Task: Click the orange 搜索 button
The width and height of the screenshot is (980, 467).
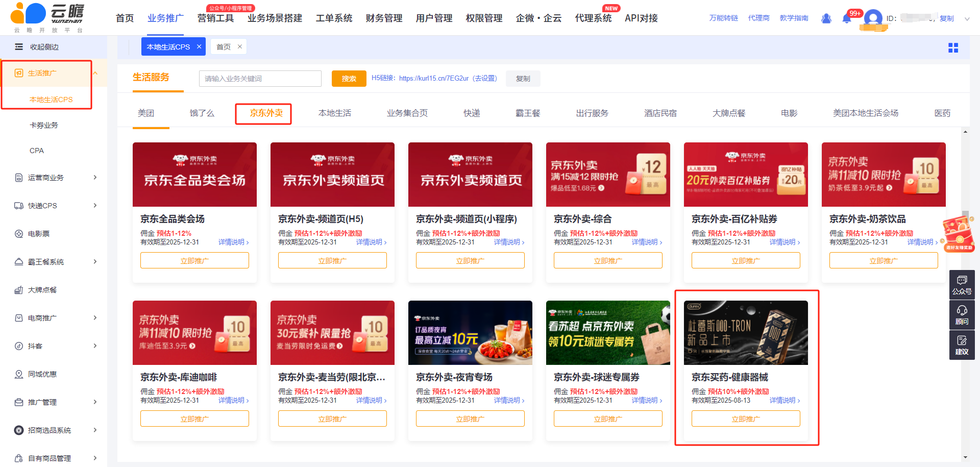Action: [349, 79]
